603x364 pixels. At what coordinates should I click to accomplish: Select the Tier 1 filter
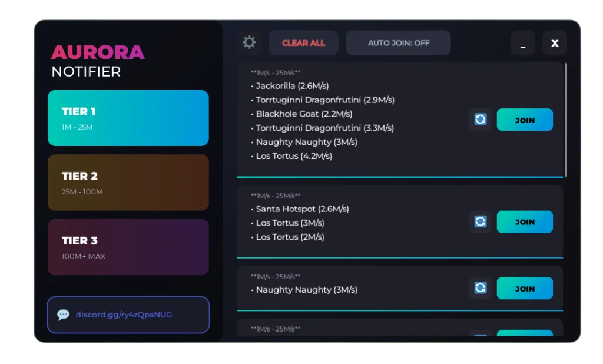pyautogui.click(x=128, y=118)
